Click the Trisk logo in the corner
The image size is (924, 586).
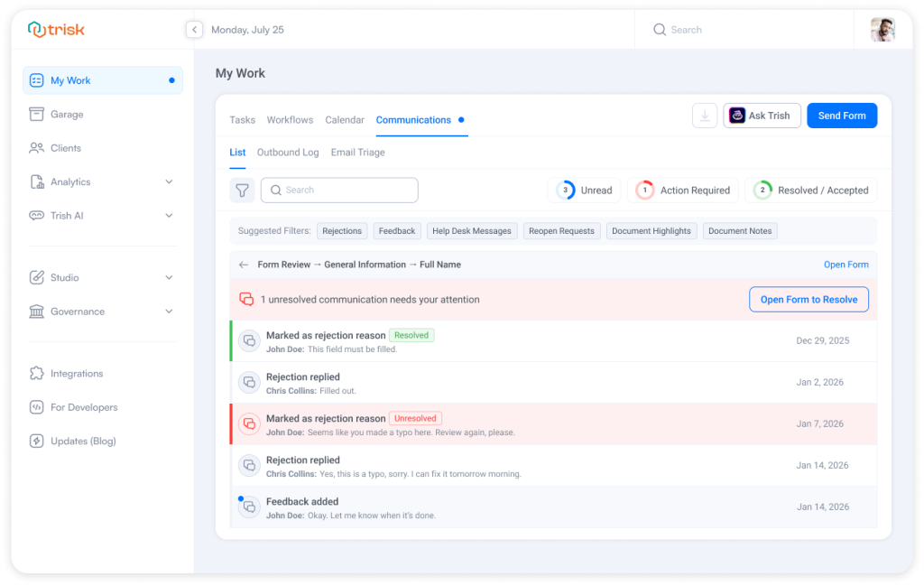pyautogui.click(x=56, y=29)
